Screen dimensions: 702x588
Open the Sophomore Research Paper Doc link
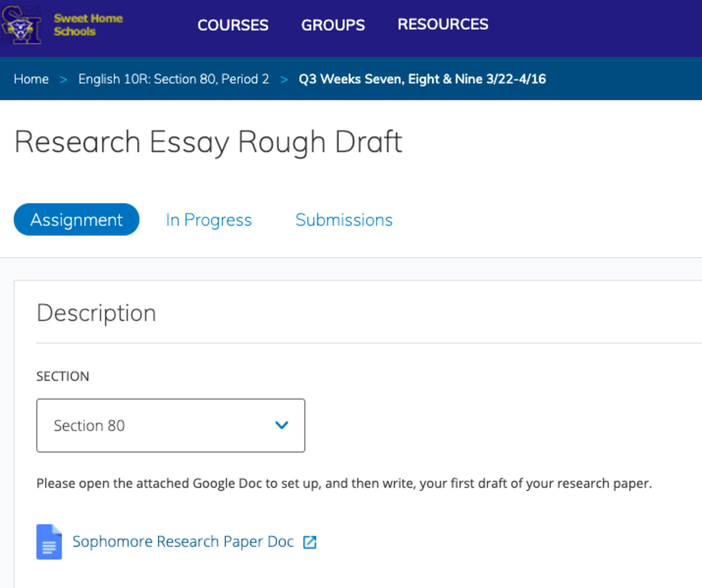click(x=183, y=542)
